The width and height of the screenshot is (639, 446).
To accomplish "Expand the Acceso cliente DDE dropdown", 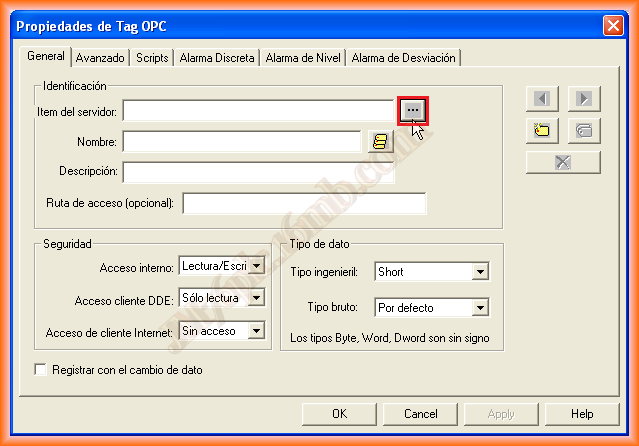I will [256, 298].
